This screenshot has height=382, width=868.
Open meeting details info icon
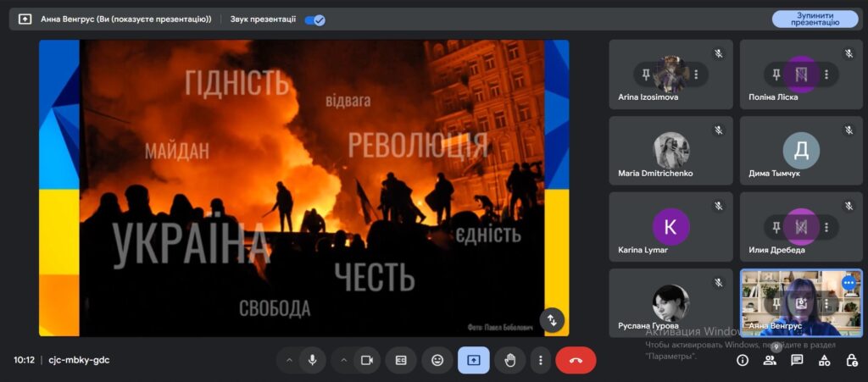point(743,361)
